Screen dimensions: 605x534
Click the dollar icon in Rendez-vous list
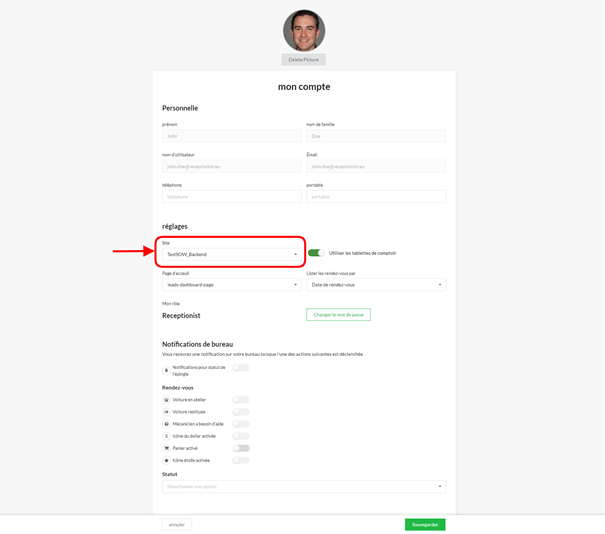pyautogui.click(x=166, y=436)
